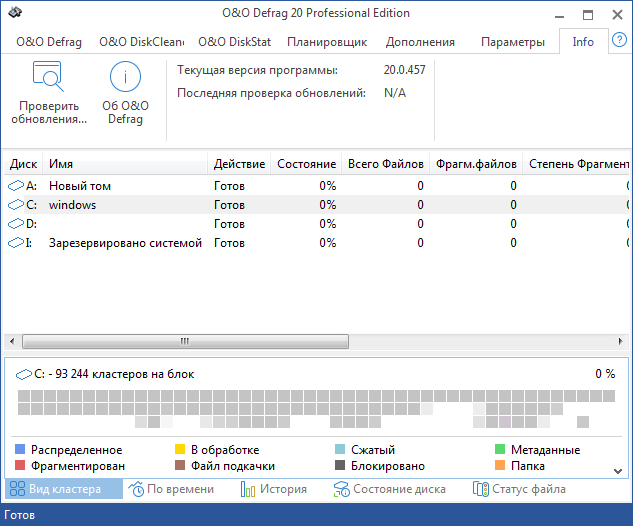Click Готов status in bottom bar
Viewport: 633px width, 526px height.
[19, 515]
